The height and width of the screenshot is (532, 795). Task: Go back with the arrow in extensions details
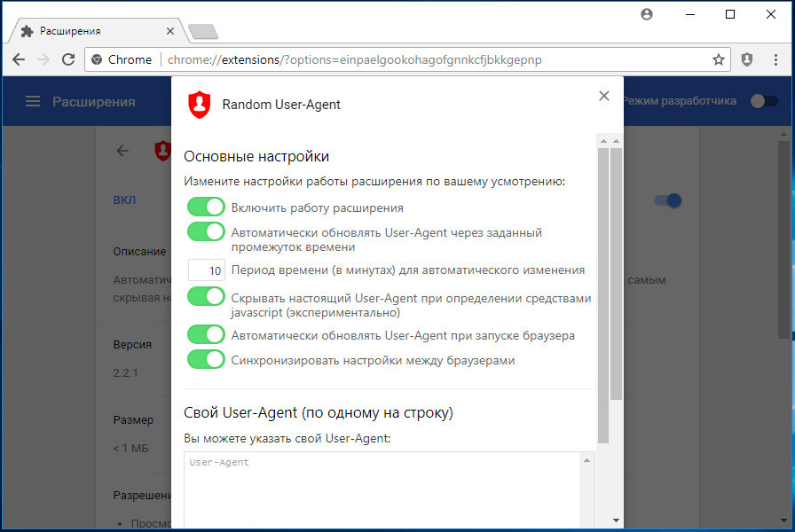(122, 151)
